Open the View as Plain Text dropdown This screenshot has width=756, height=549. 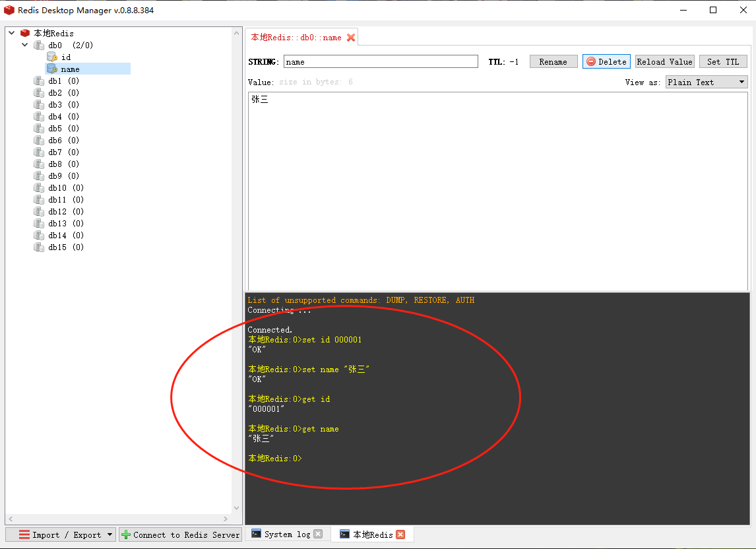coord(707,82)
